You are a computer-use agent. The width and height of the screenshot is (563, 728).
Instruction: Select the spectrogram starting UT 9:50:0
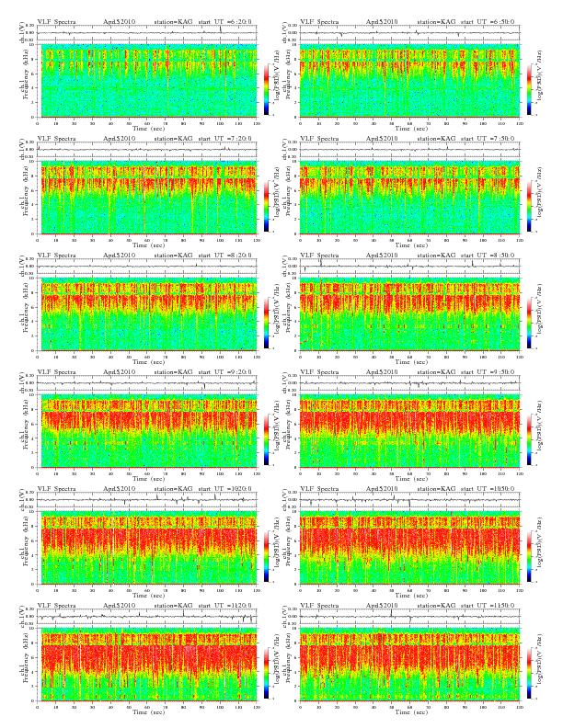pyautogui.click(x=409, y=431)
